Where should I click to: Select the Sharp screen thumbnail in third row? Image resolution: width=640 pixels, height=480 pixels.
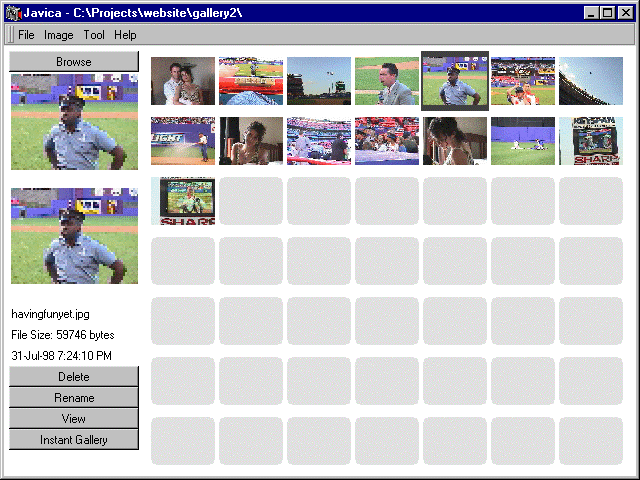click(x=183, y=201)
